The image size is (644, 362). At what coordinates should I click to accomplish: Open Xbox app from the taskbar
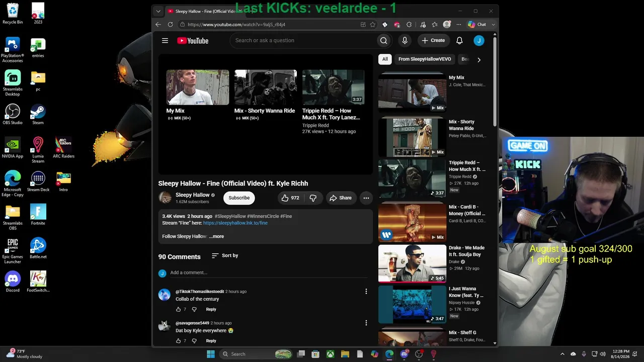[x=330, y=354]
